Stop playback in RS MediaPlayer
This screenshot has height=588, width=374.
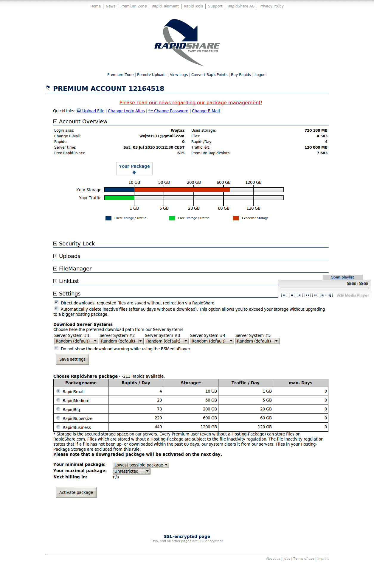[292, 295]
